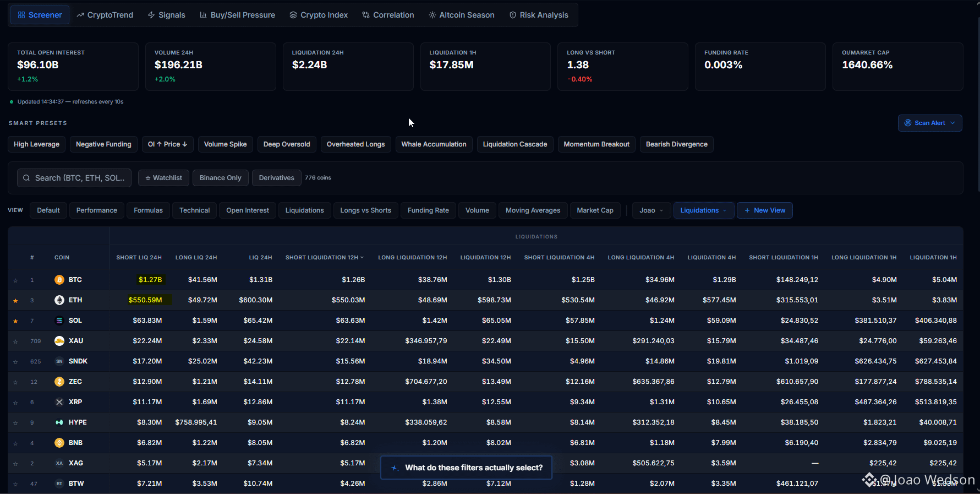
Task: Click the XAU gold coin icon
Action: coord(59,341)
